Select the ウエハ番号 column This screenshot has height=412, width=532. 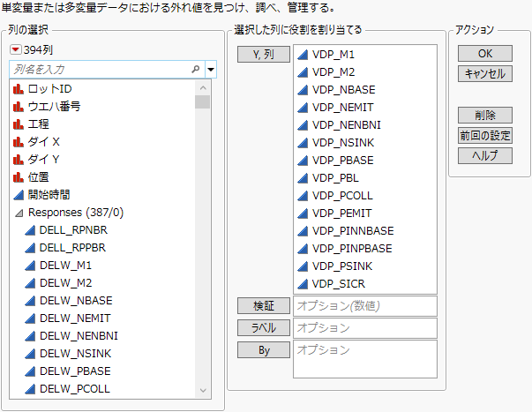(x=54, y=107)
